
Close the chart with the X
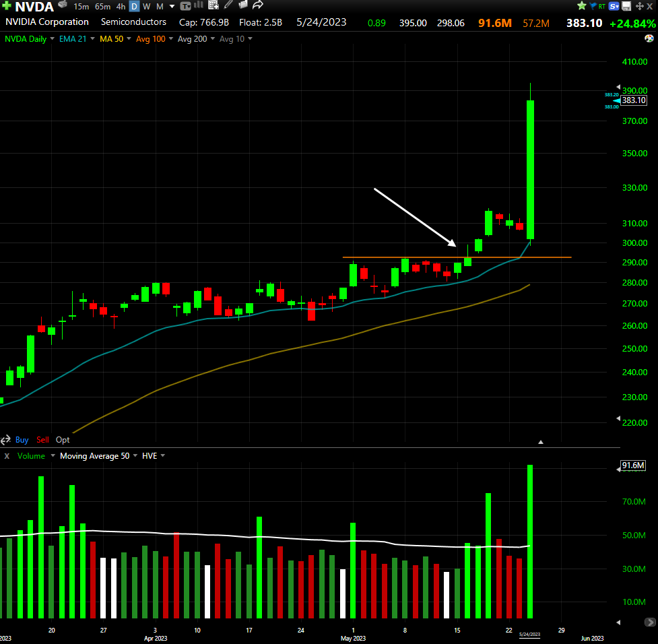tap(650, 6)
